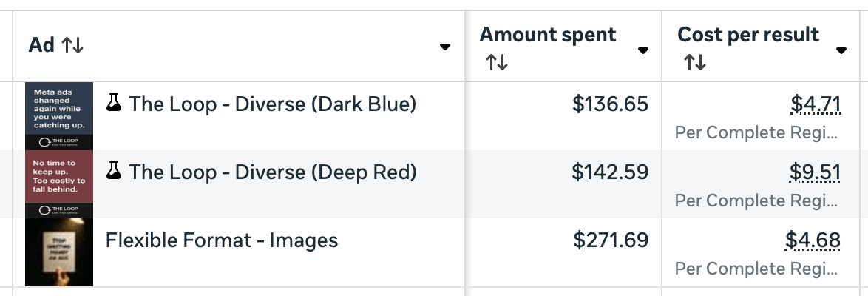Sort by Amount spent using arrows icon
This screenshot has height=296, width=868.
click(x=497, y=63)
